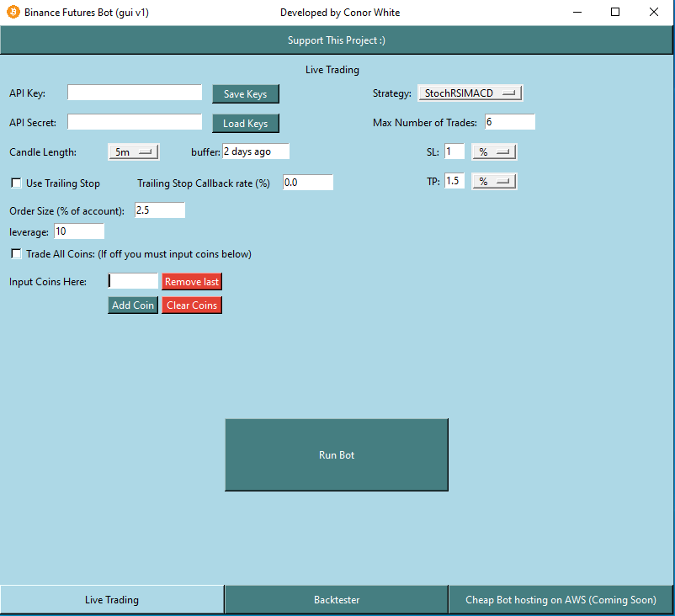Focus the API Secret input field
Viewport: 675px width, 616px height.
tap(135, 122)
